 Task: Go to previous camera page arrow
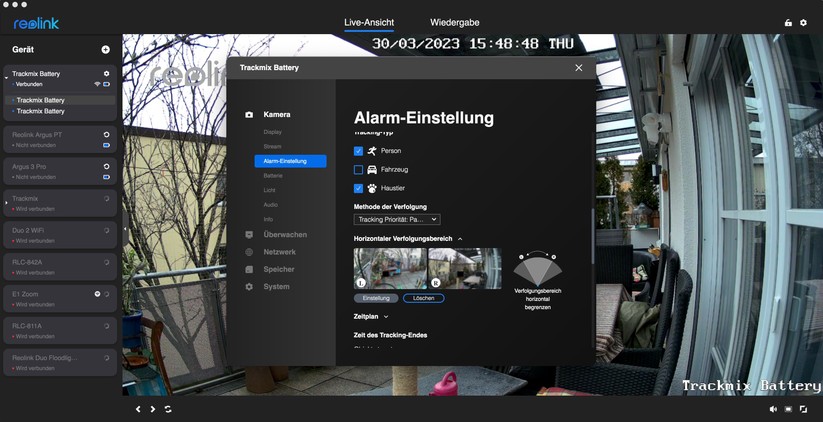tap(138, 409)
